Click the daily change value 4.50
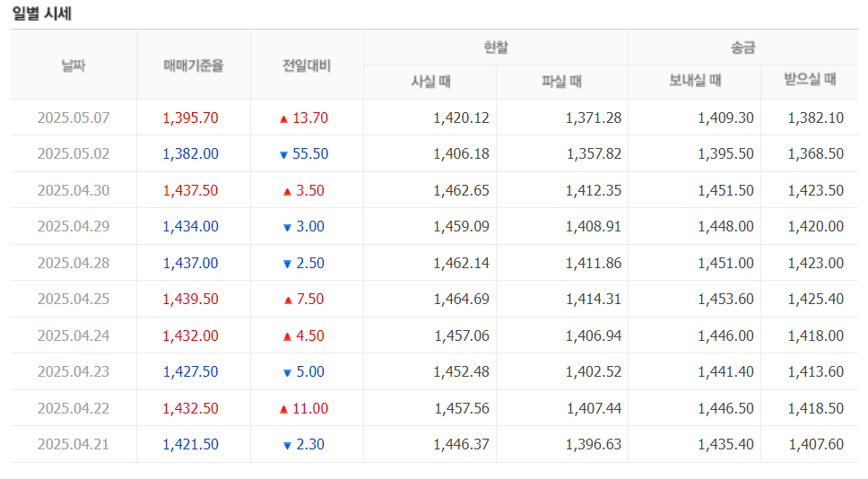 click(310, 335)
